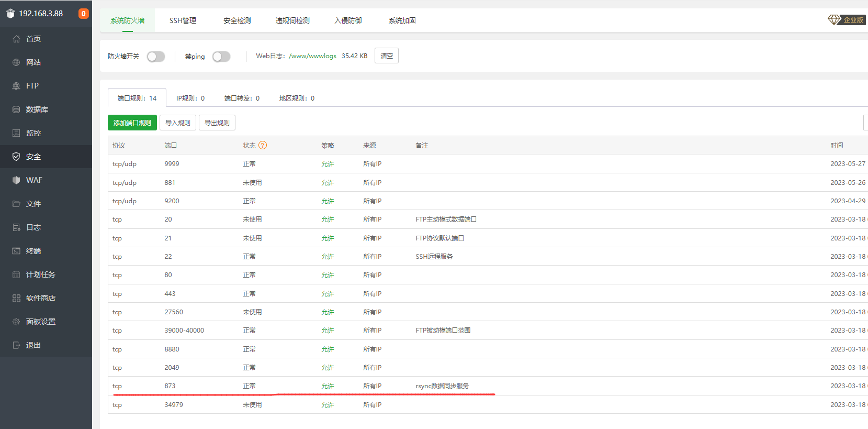The height and width of the screenshot is (429, 868).
Task: Click port cell 39000-40000
Action: [184, 331]
